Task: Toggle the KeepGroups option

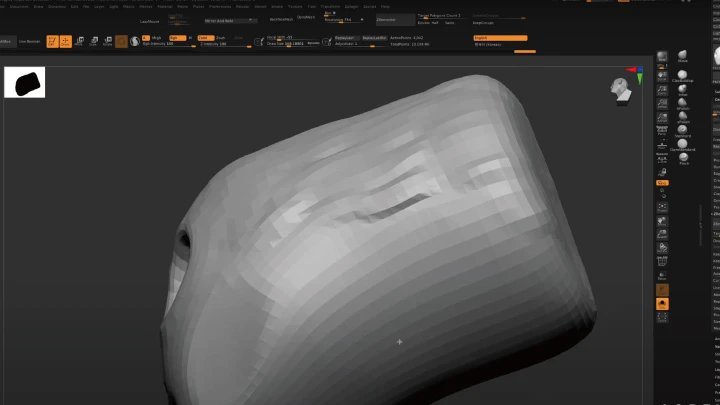Action: pos(483,22)
